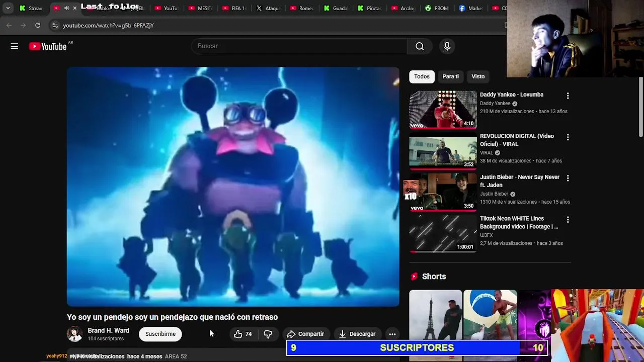Viewport: 644px width, 362px height.
Task: Open options for Tiktok Neon WHITE Lines video
Action: click(x=568, y=220)
